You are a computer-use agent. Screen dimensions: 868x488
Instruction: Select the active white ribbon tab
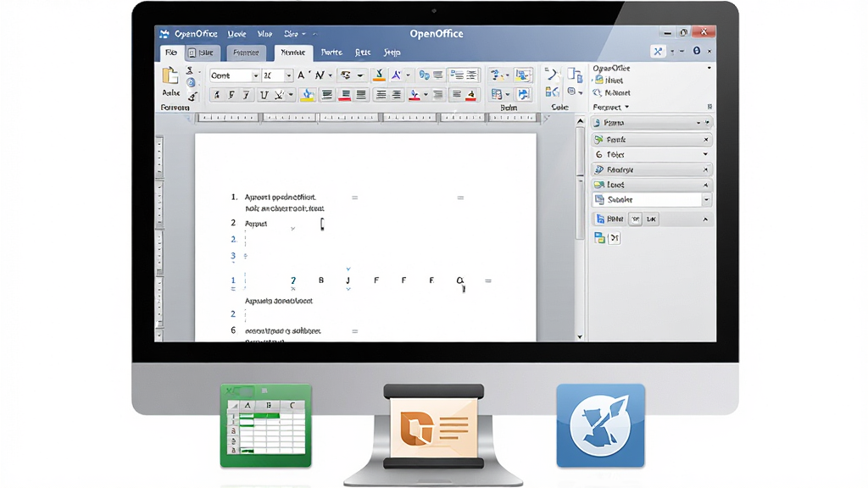[292, 53]
